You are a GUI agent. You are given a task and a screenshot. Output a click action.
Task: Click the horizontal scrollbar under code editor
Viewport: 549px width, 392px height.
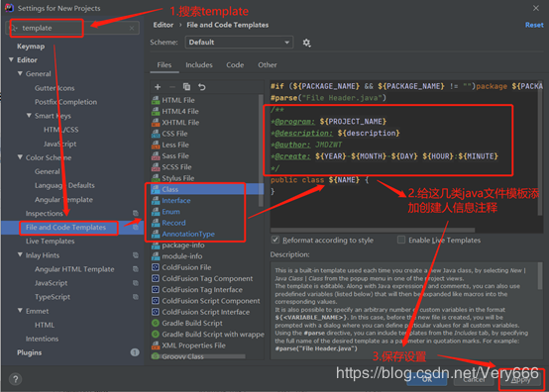[x=373, y=230]
